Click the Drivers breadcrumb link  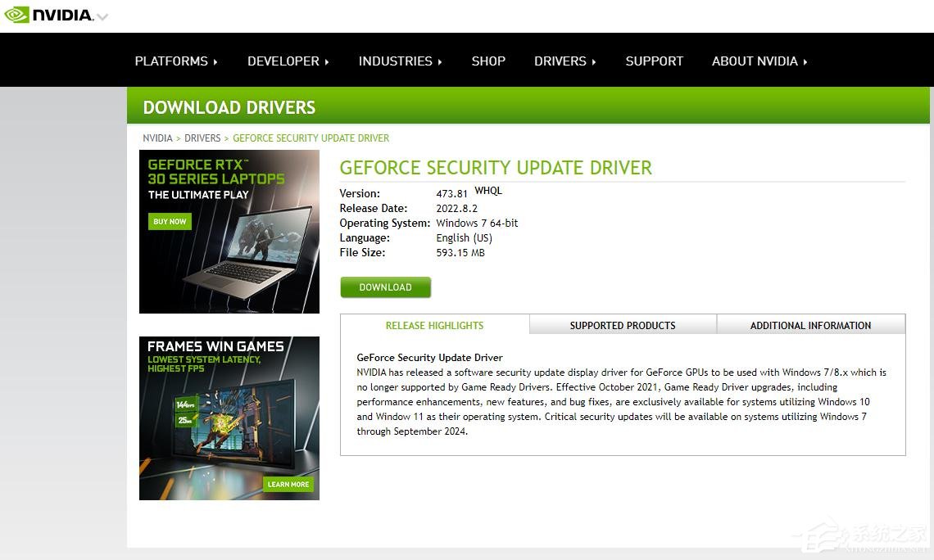(202, 138)
